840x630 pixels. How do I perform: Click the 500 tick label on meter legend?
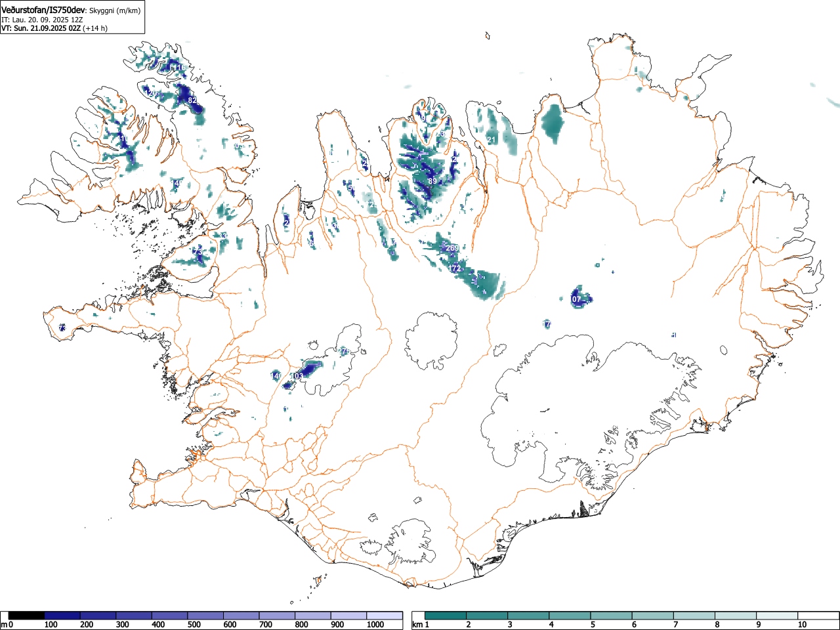coord(194,625)
